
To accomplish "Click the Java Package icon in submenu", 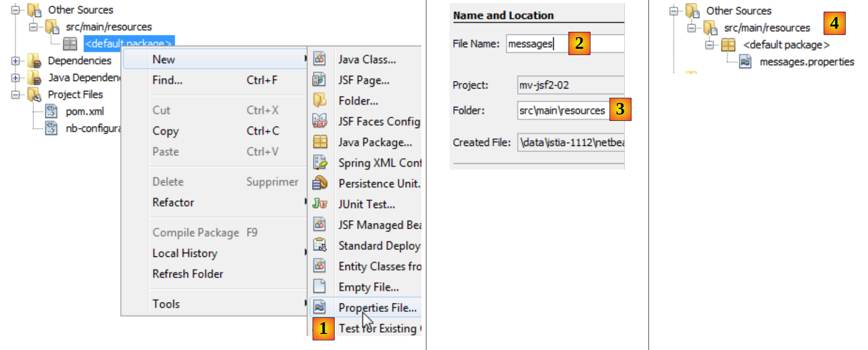I will point(320,142).
